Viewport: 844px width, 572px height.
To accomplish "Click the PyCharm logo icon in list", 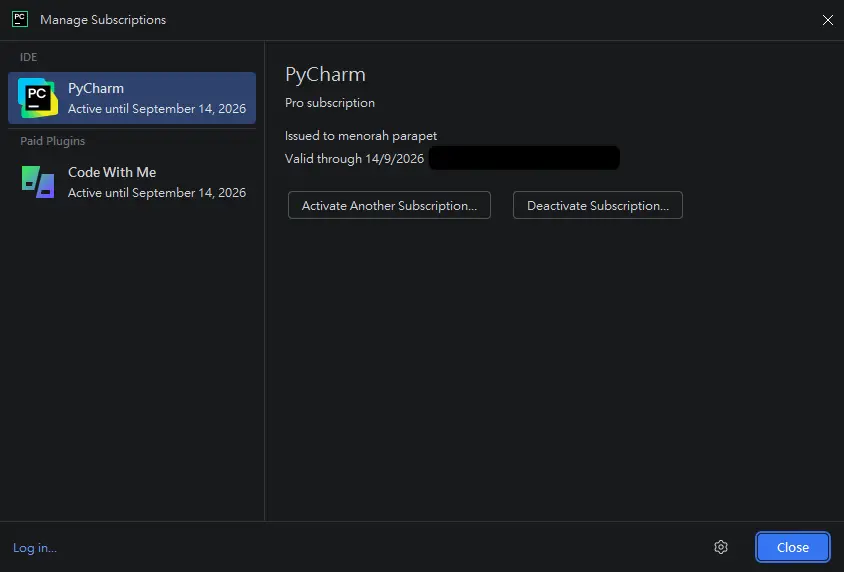I will (x=38, y=98).
